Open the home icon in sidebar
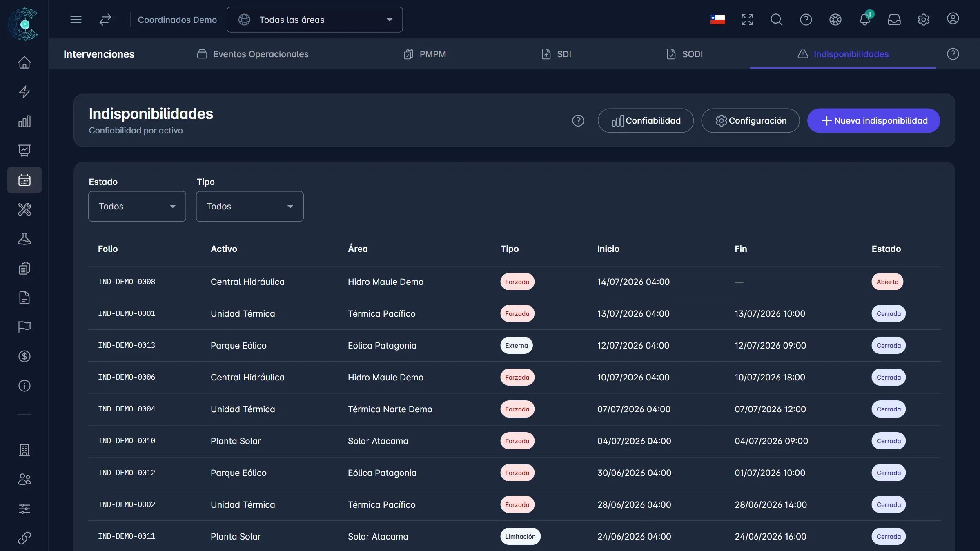980x551 pixels. pyautogui.click(x=24, y=62)
